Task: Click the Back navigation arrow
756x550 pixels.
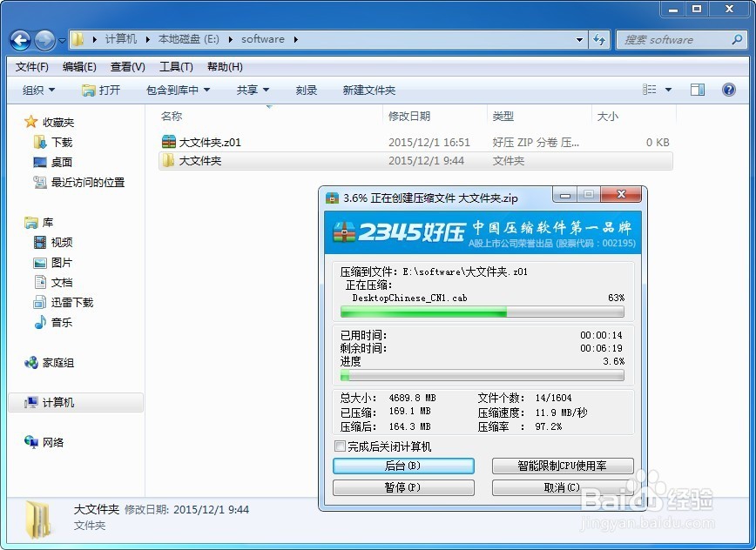Action: 19,40
